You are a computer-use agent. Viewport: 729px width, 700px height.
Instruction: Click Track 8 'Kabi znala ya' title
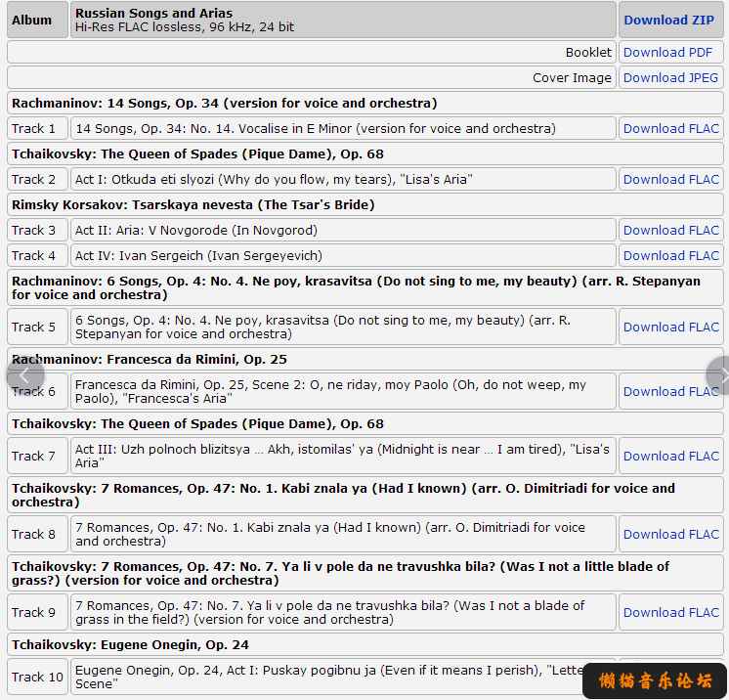point(330,534)
